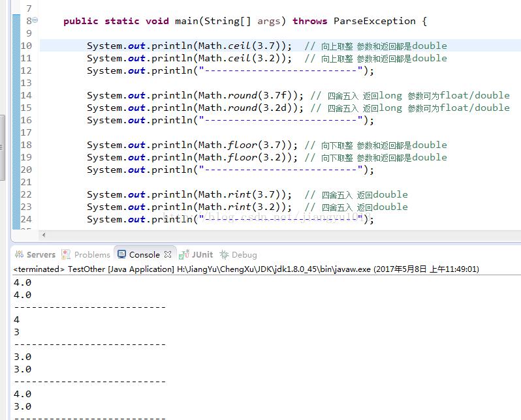Click 'void' keyword on line 8
521x420 pixels.
click(157, 21)
